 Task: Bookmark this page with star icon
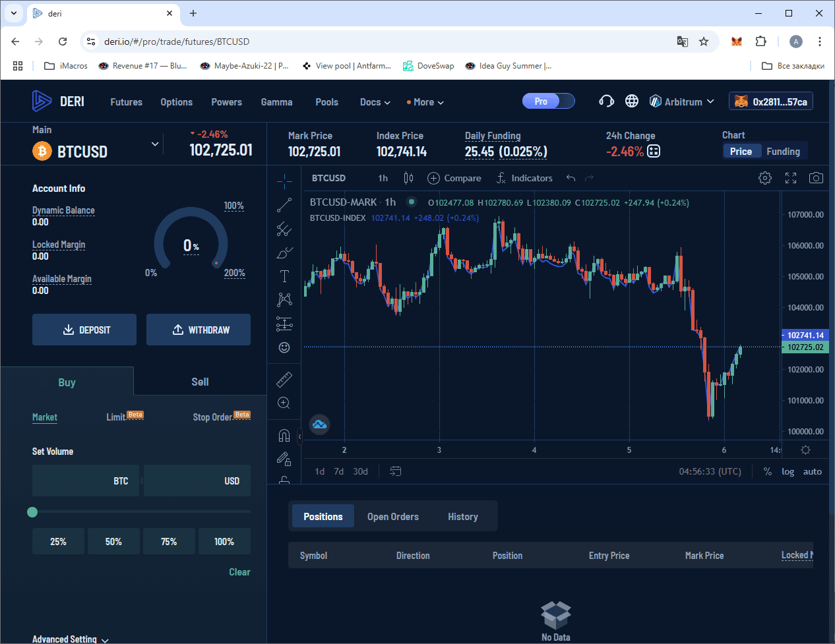[x=704, y=42]
